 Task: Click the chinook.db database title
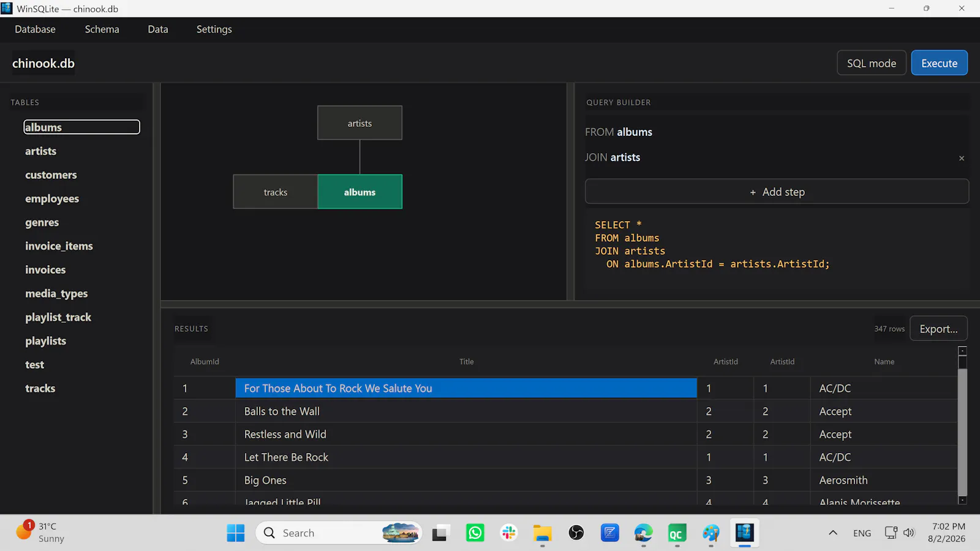coord(43,63)
